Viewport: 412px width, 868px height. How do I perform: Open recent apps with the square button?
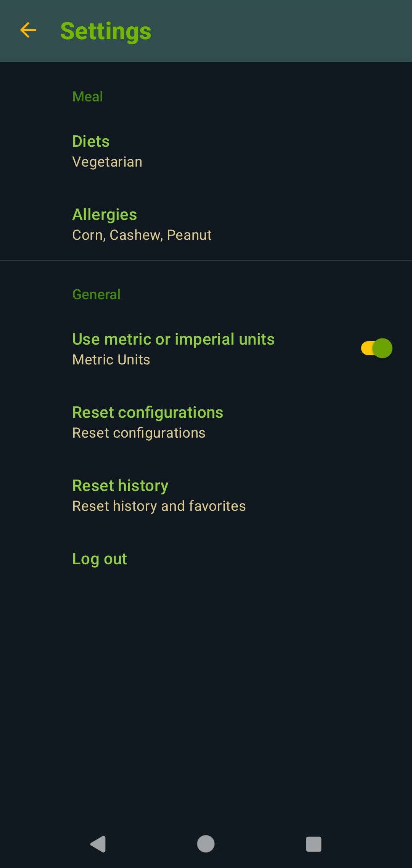click(314, 844)
